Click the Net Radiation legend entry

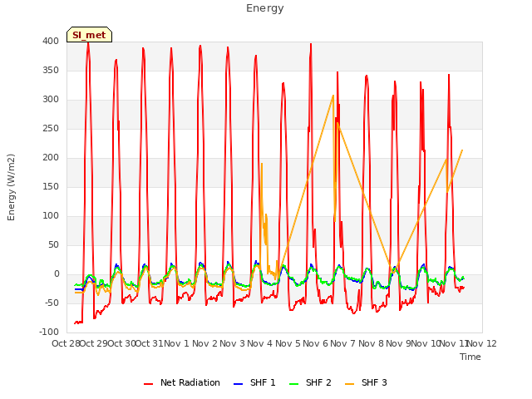point(182,382)
